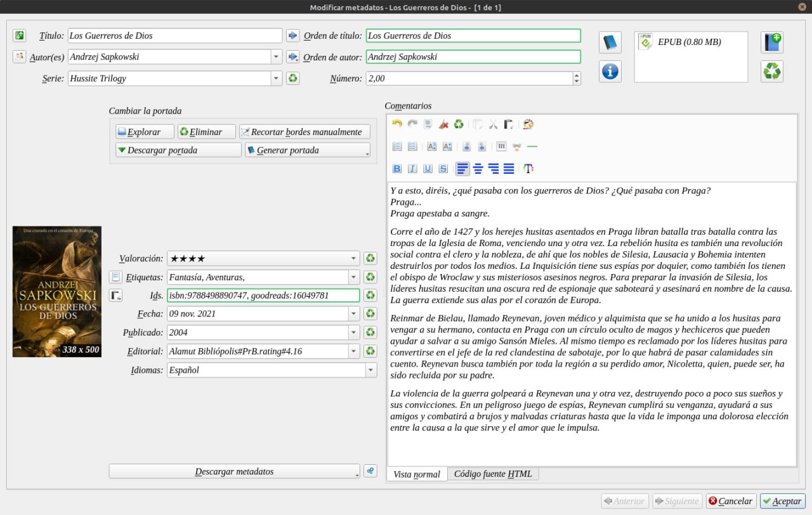The width and height of the screenshot is (812, 515).
Task: Clear the series with the recycle icon
Action: coord(292,78)
